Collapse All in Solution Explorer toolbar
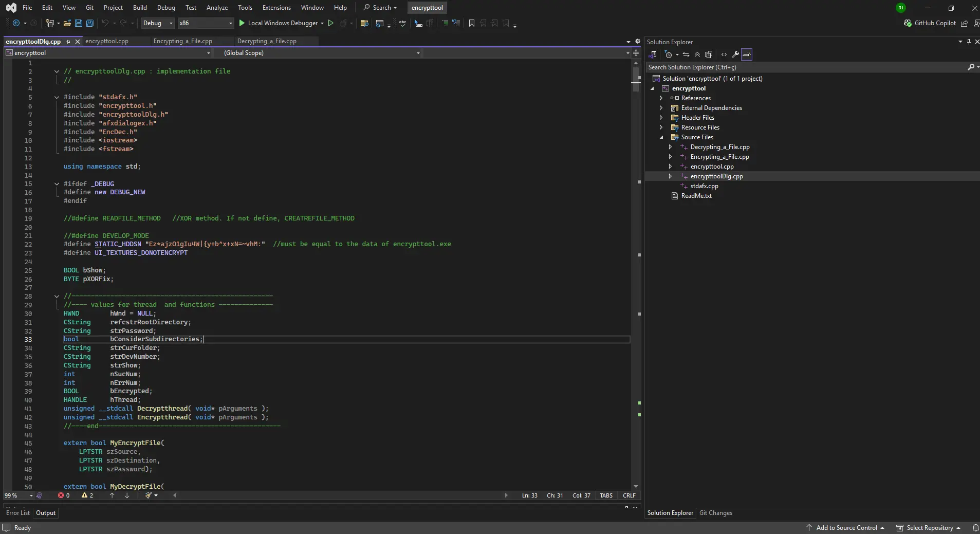The image size is (980, 534). click(x=697, y=54)
